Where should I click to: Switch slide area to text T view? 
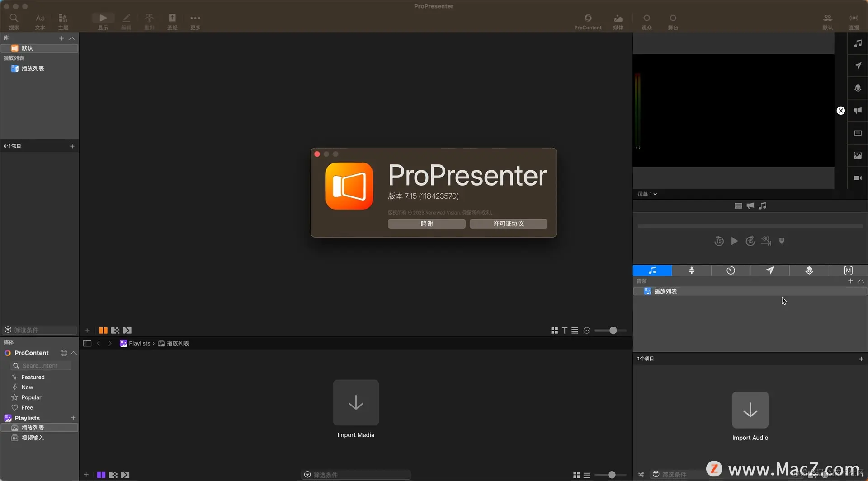point(565,331)
